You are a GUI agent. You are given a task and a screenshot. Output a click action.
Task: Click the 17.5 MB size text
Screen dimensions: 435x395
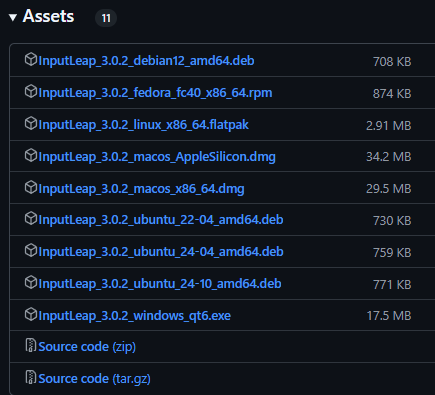point(389,316)
